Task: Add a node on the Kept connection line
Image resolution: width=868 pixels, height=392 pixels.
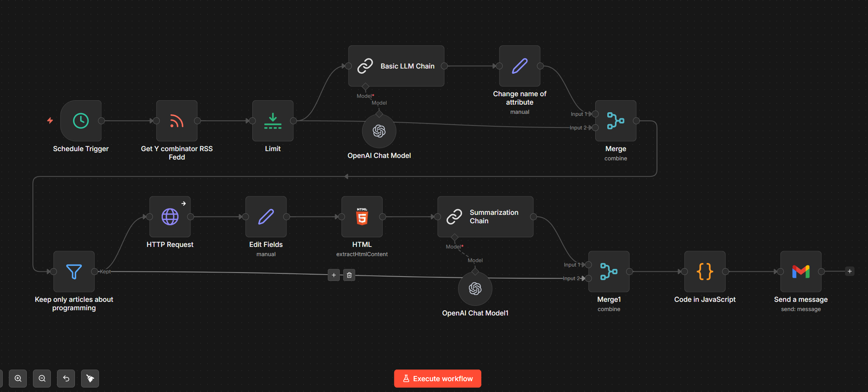Action: (x=334, y=275)
